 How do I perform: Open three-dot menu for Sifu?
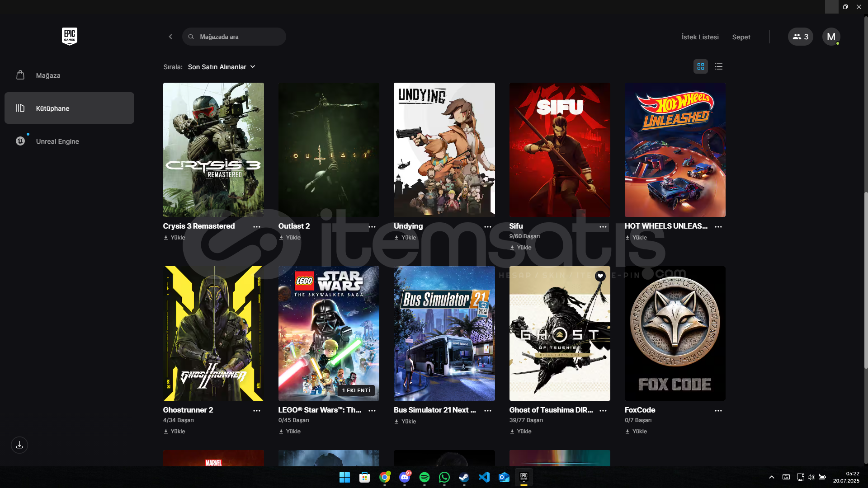[x=603, y=227]
